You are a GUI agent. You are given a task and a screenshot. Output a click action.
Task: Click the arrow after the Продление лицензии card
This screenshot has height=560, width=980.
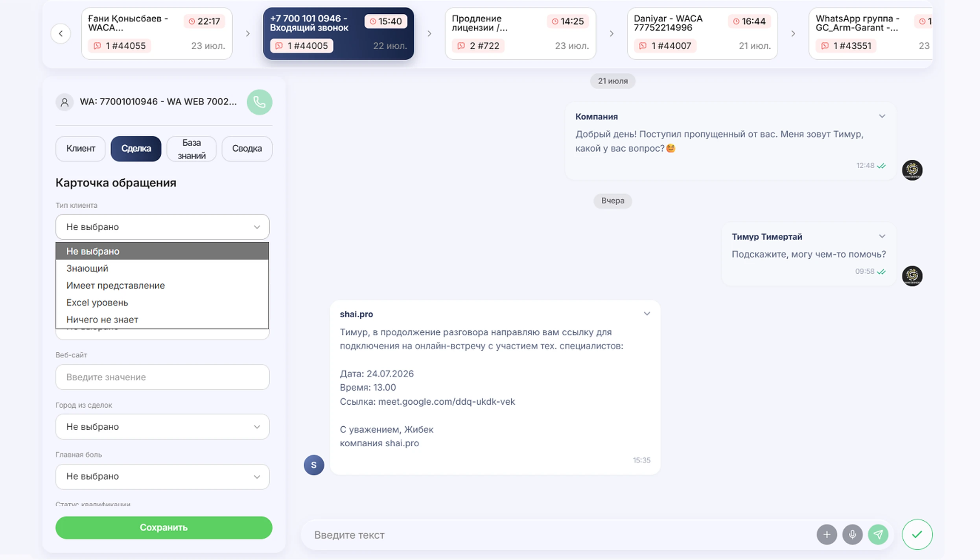click(x=612, y=34)
